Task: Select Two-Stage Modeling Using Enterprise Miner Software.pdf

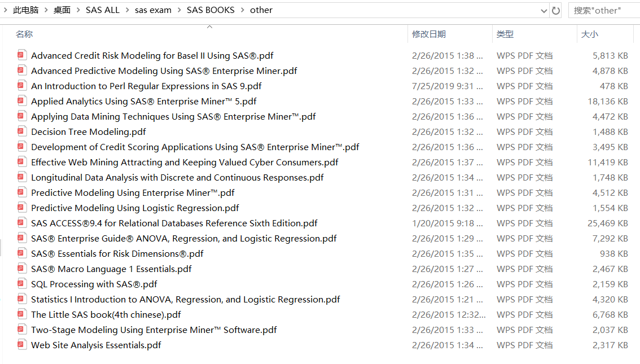Action: coord(154,330)
